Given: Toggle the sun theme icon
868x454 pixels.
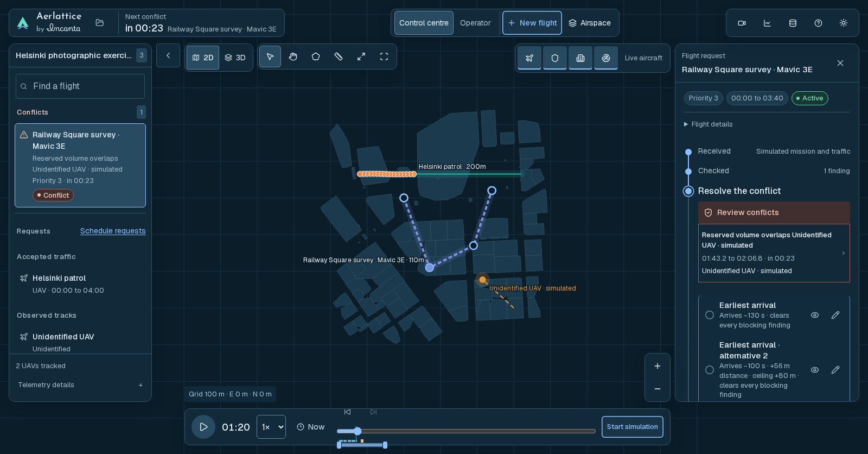Looking at the screenshot, I should click(x=844, y=23).
